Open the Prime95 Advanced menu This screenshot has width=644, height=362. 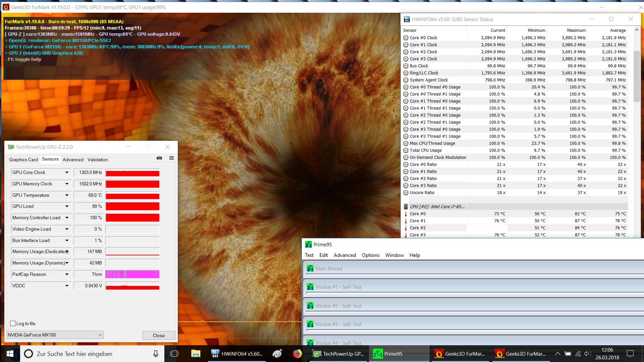pos(344,255)
